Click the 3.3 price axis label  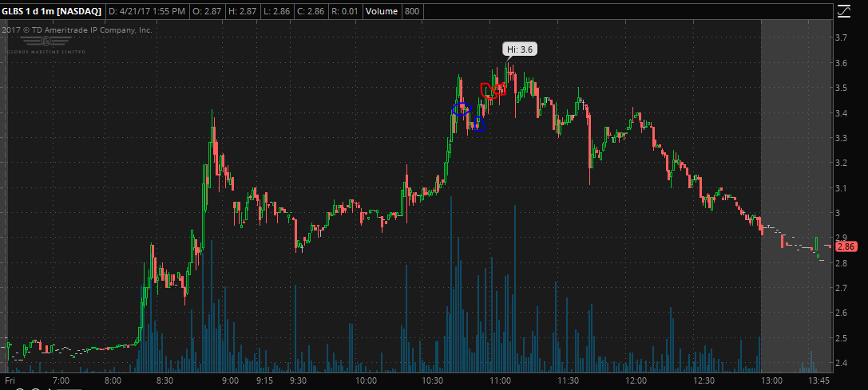point(843,138)
